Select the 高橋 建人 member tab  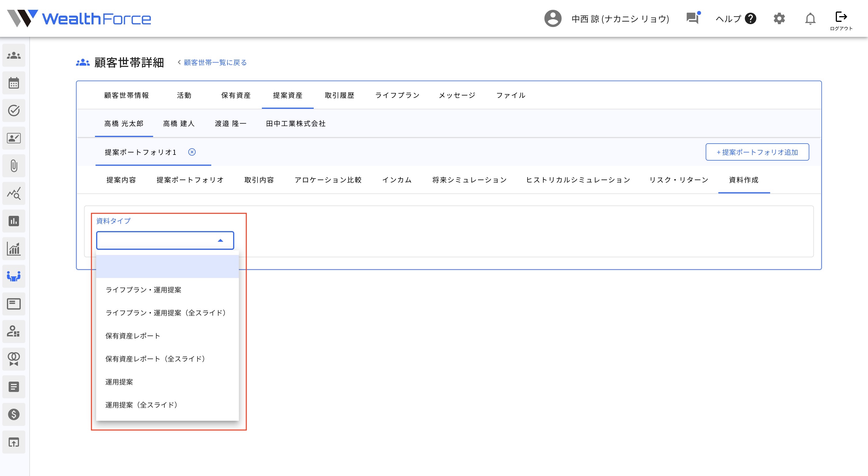(179, 124)
